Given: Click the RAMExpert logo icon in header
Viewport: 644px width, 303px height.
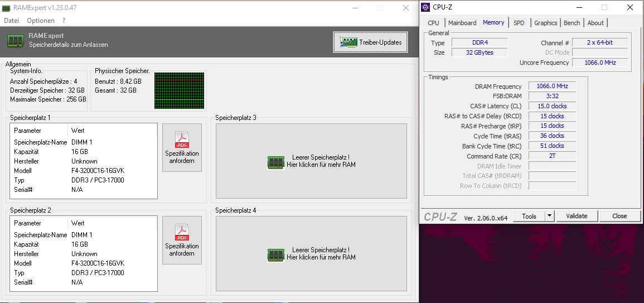Looking at the screenshot, I should pos(16,40).
